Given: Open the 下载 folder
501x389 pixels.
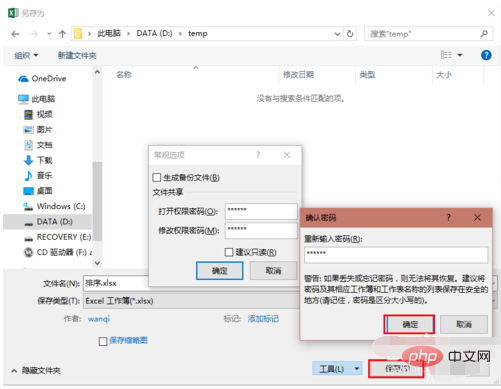Looking at the screenshot, I should tap(38, 160).
